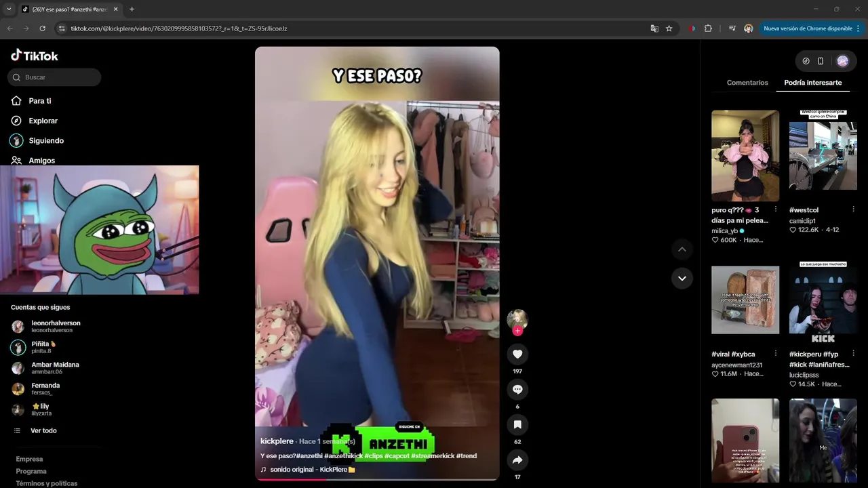
Task: Open Chrome profile avatar
Action: pos(749,28)
